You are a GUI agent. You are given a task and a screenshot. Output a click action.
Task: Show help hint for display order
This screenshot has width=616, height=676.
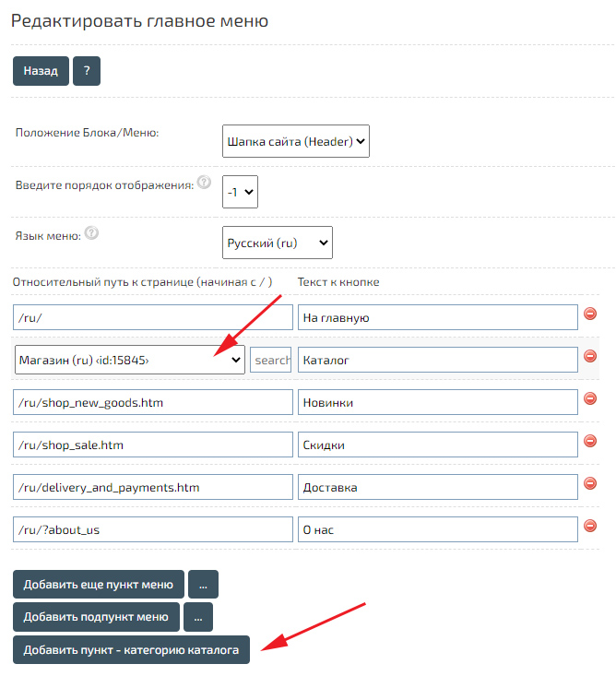tap(204, 184)
